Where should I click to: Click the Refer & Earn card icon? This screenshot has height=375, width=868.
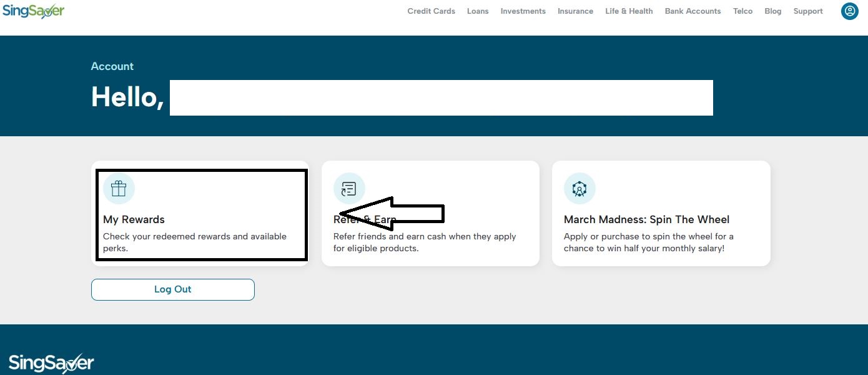tap(349, 189)
